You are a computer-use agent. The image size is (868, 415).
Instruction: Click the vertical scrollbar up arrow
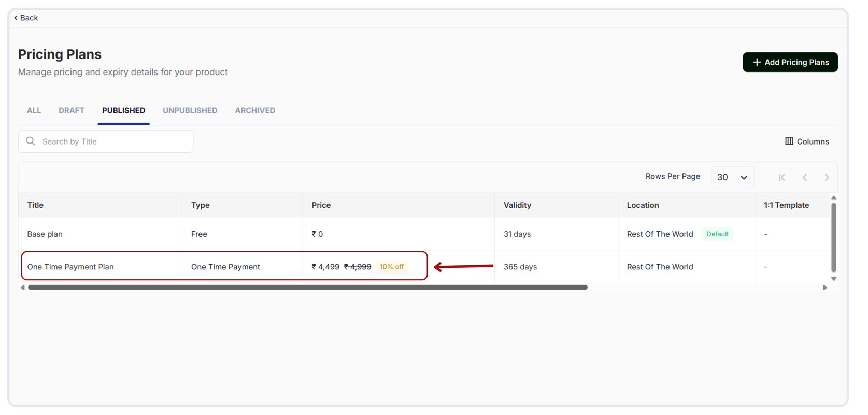(x=834, y=198)
